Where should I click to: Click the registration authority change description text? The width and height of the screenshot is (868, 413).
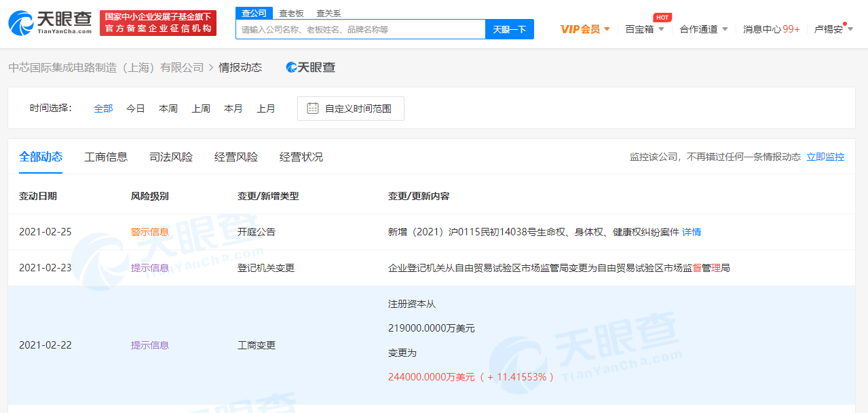point(559,268)
